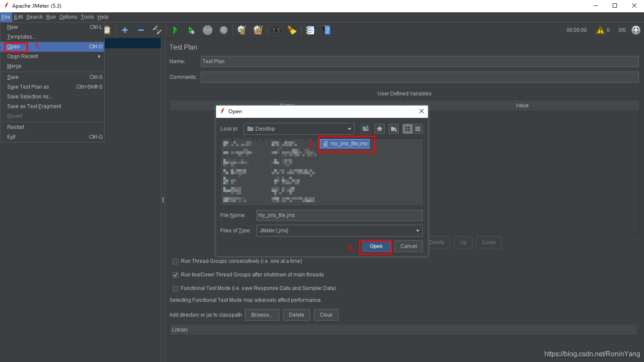Screen dimensions: 644x362
Task: Choose Open in the File menu
Action: [53, 47]
